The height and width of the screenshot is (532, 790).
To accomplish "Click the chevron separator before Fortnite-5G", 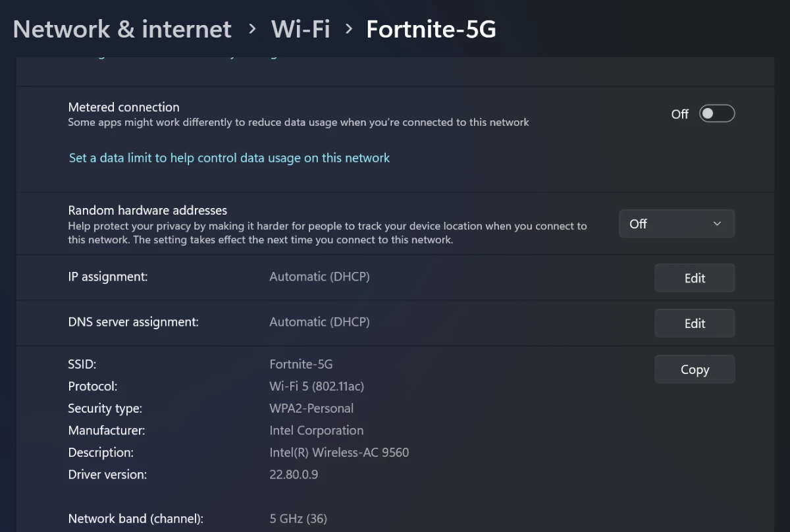I will pos(349,30).
